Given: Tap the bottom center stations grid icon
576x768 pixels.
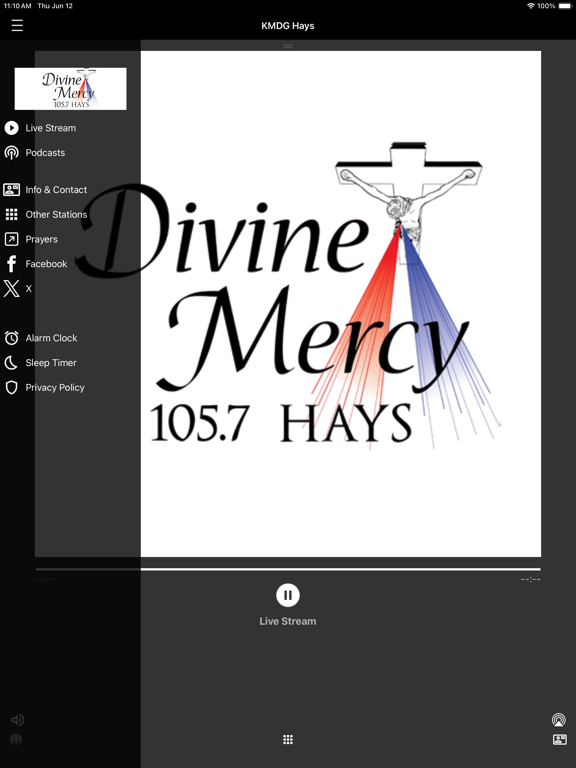Looking at the screenshot, I should pos(288,740).
